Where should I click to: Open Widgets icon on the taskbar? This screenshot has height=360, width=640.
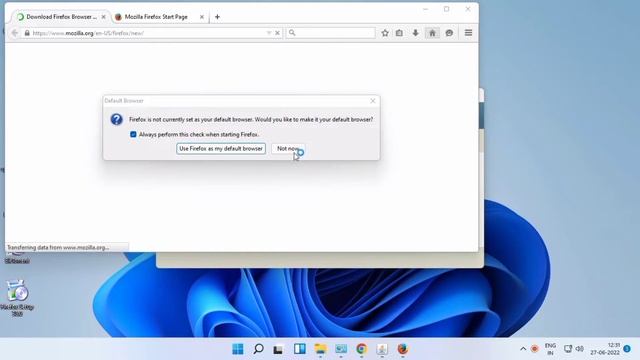[x=300, y=349]
